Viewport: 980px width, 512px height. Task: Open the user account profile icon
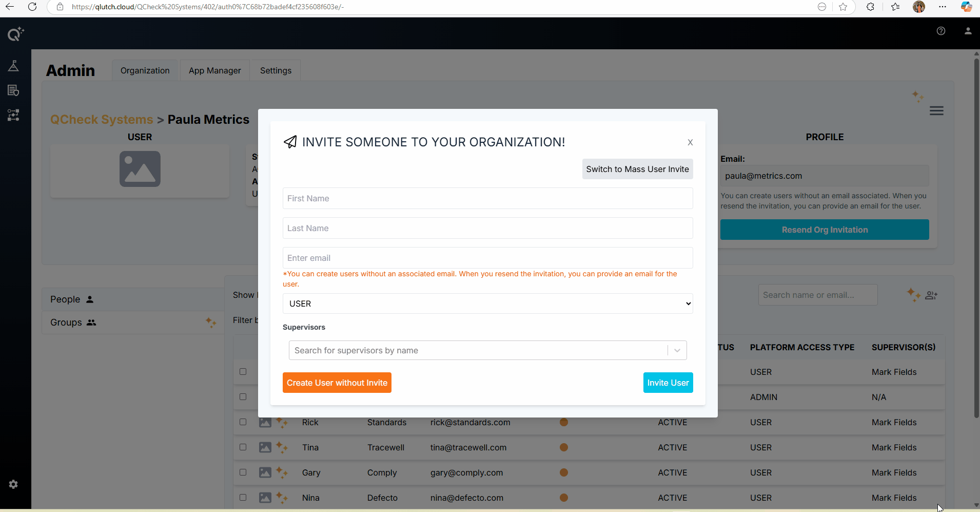tap(968, 31)
